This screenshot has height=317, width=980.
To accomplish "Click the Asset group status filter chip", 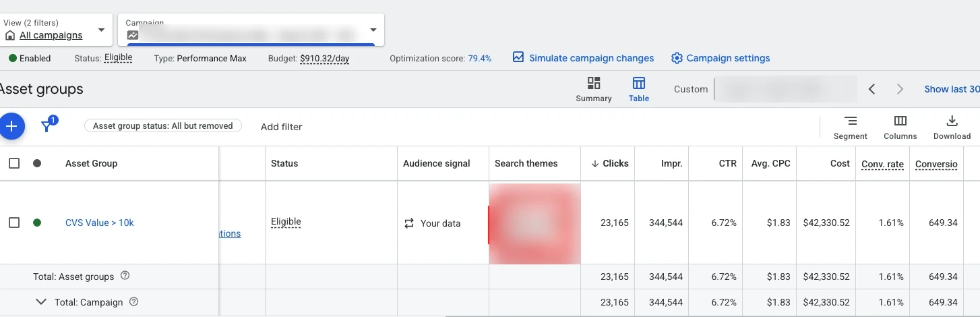I will [162, 126].
